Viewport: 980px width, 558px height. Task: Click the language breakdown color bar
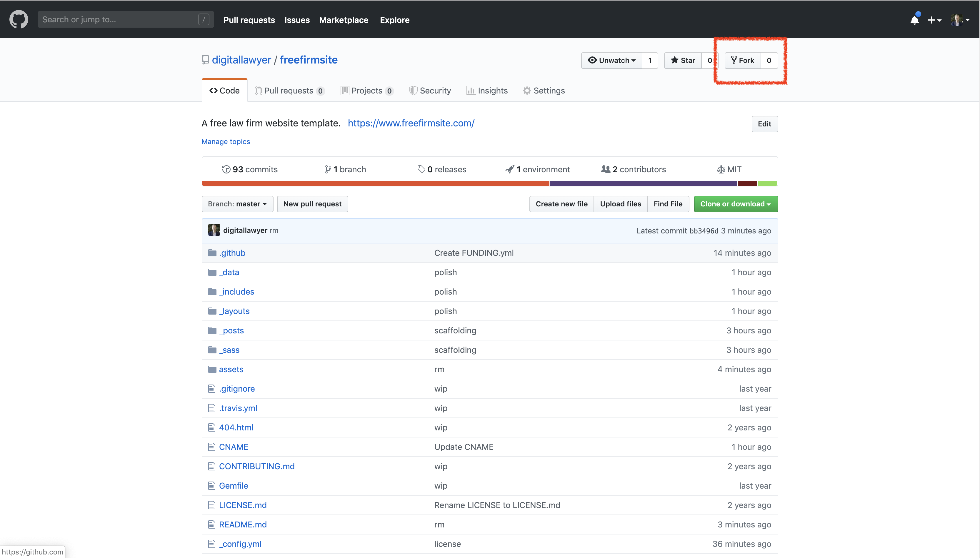pos(490,183)
